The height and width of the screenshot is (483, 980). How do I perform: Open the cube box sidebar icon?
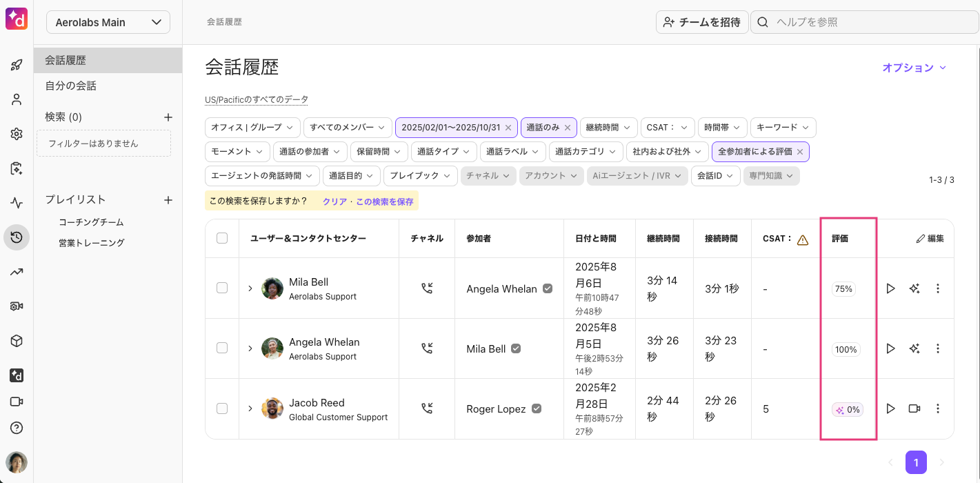[x=17, y=341]
